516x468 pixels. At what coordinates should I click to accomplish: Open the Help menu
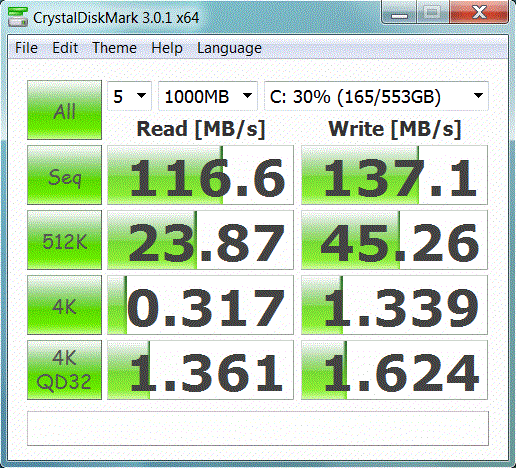(x=167, y=48)
